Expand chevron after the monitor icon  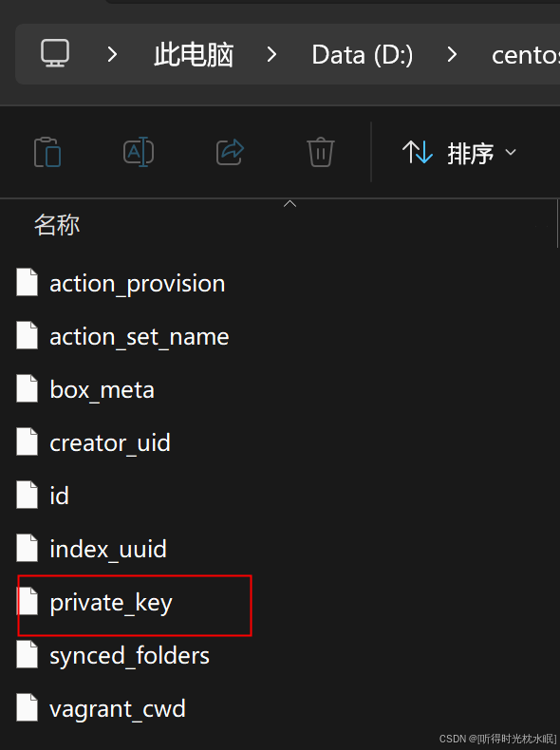pyautogui.click(x=112, y=54)
